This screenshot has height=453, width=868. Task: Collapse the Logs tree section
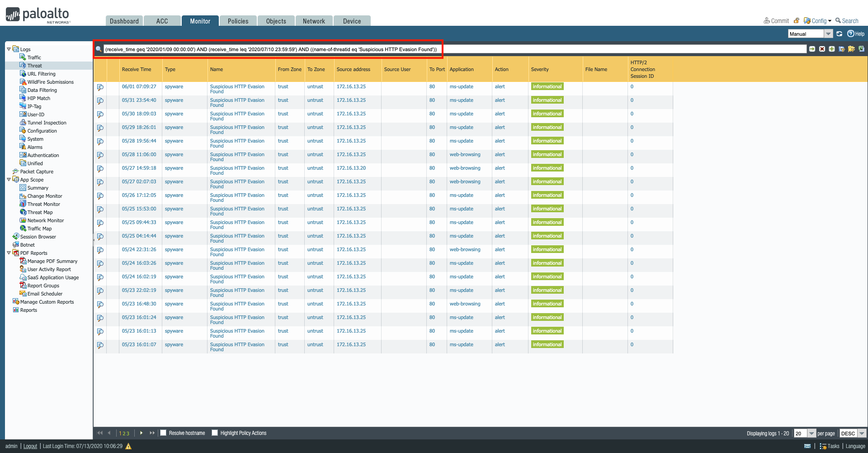8,49
